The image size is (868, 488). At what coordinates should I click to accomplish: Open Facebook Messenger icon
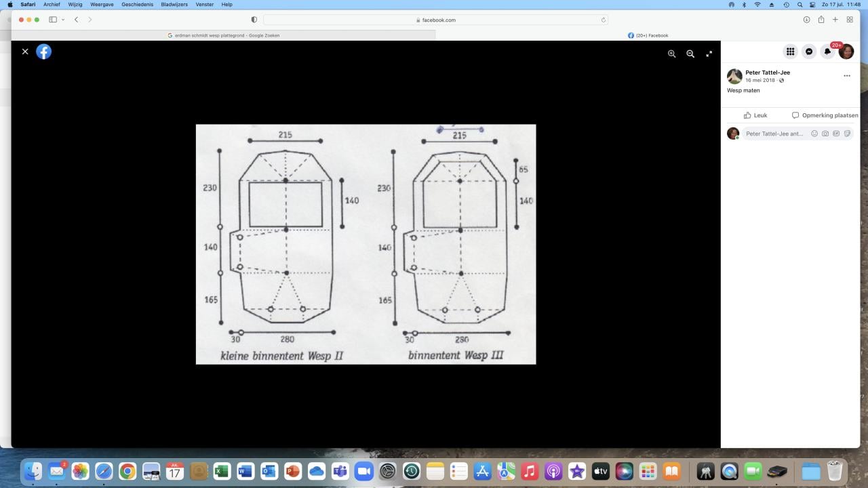(809, 52)
